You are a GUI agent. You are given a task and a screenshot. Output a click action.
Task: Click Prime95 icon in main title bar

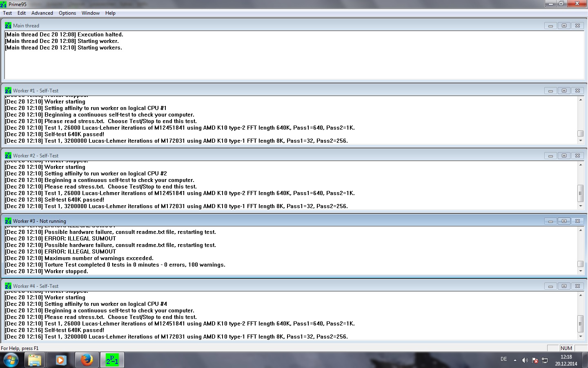click(4, 4)
